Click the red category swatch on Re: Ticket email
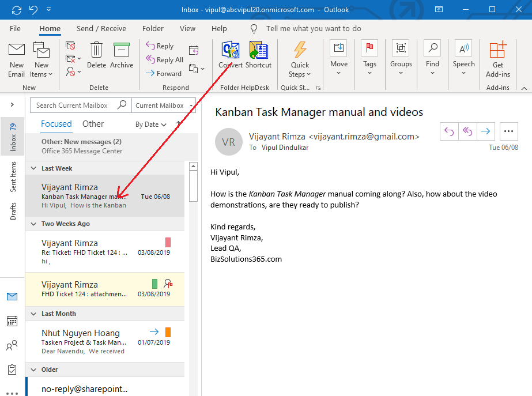 [168, 242]
